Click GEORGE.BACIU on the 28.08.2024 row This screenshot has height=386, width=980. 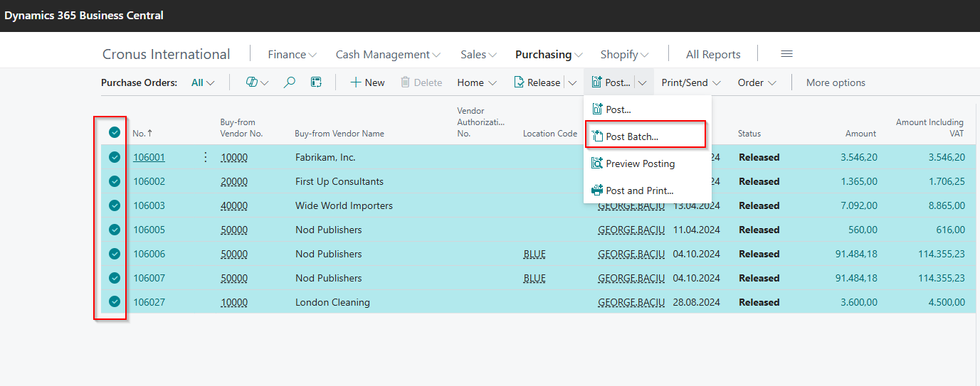631,302
